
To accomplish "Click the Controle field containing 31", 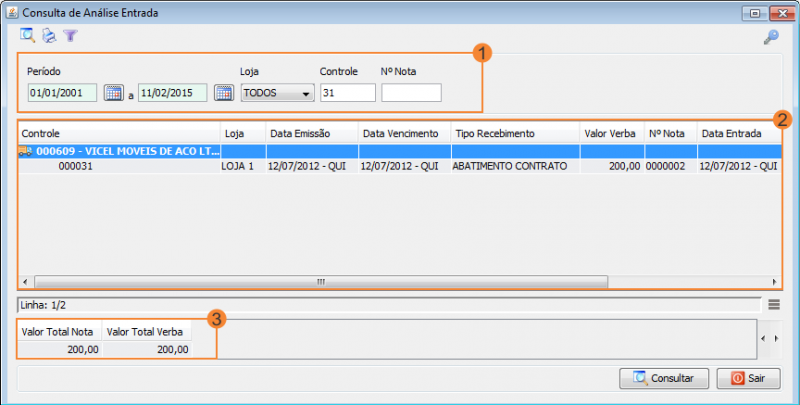I will (x=347, y=93).
